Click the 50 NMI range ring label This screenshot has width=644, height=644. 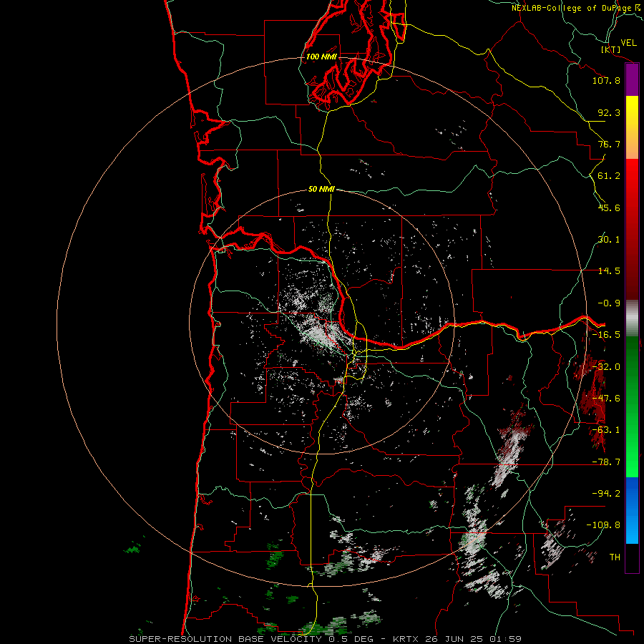[321, 190]
